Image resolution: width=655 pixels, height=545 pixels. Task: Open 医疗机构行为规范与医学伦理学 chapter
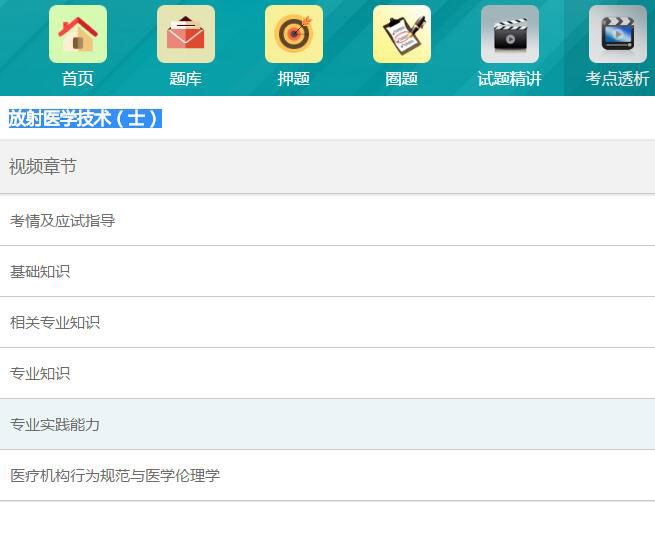point(115,476)
